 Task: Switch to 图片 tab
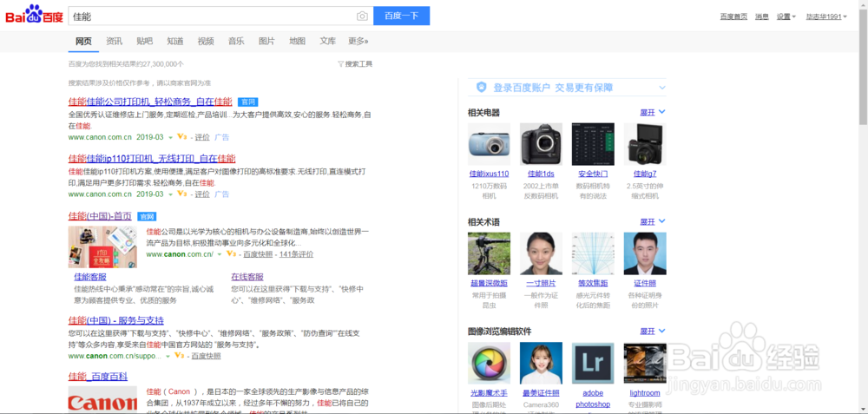tap(266, 41)
